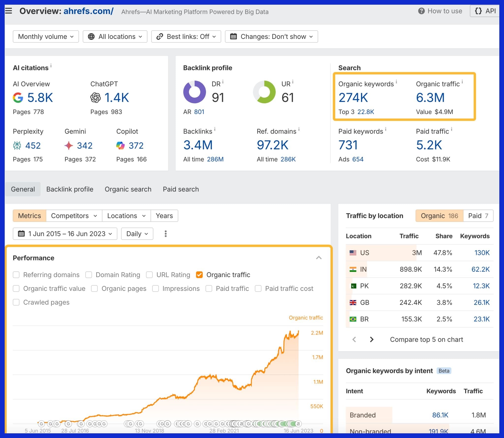Click the Gemini star icon
The height and width of the screenshot is (438, 504).
69,146
